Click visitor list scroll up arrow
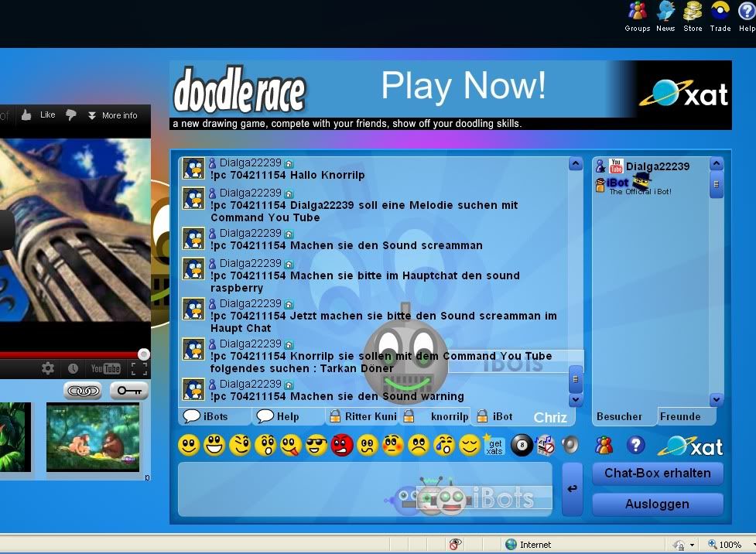The height and width of the screenshot is (554, 756). [717, 164]
